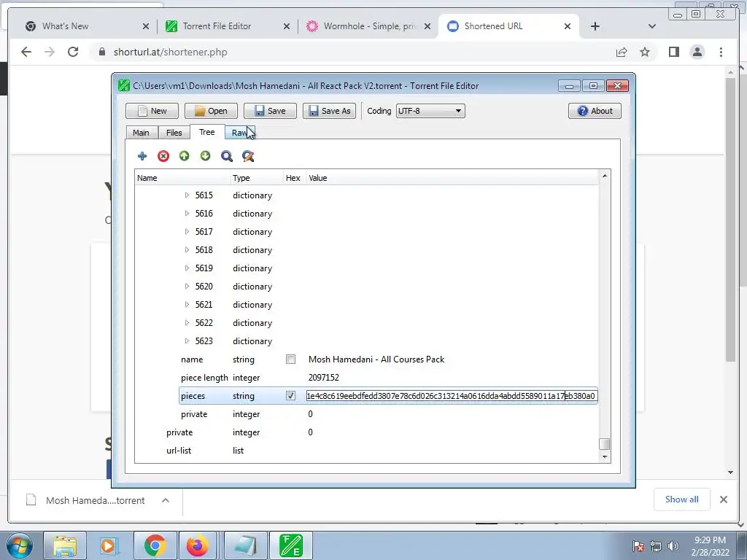The image size is (747, 560).
Task: Open the Windows Start menu
Action: click(19, 545)
